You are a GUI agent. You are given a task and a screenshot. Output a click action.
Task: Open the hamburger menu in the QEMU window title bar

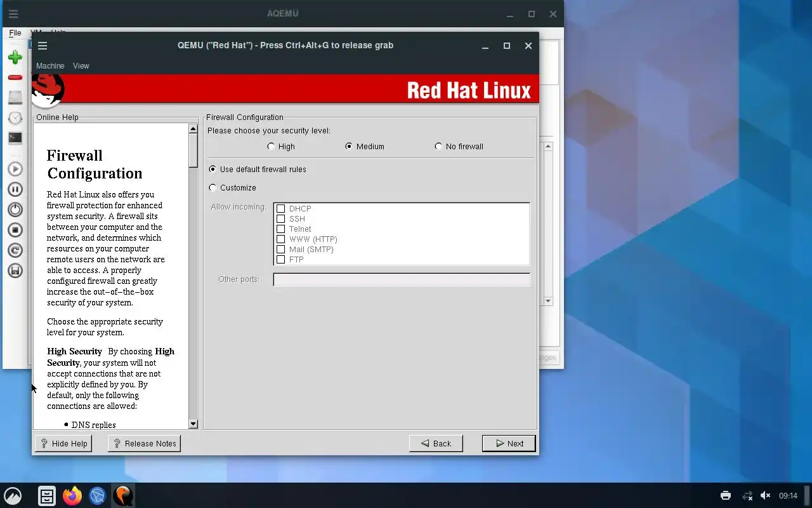pyautogui.click(x=43, y=46)
